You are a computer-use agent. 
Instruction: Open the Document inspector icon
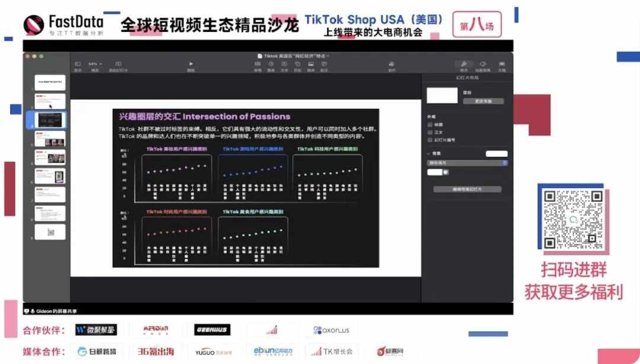tap(502, 64)
